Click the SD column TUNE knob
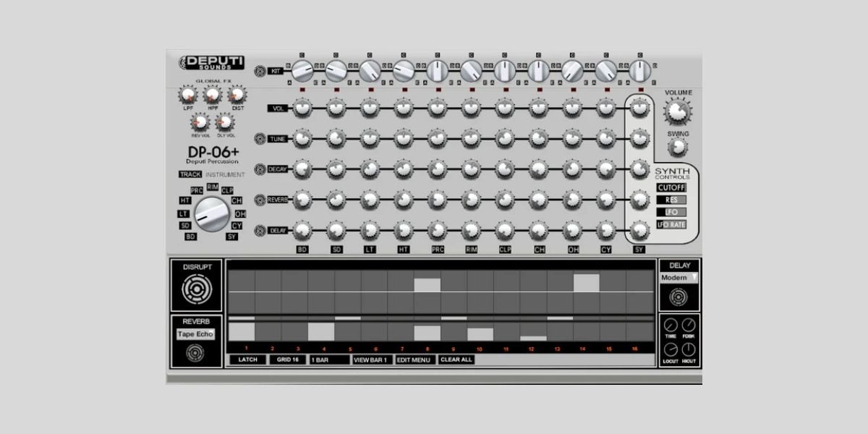The height and width of the screenshot is (434, 868). [x=336, y=138]
